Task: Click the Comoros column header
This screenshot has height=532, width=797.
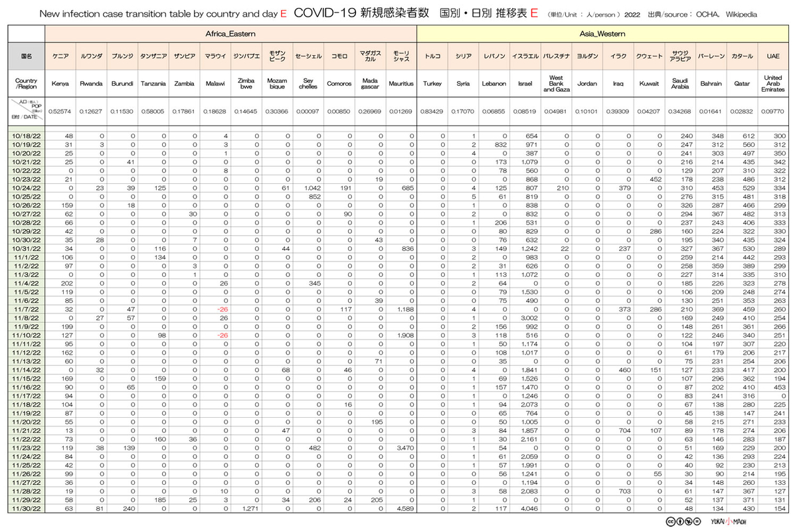Action: coord(339,84)
